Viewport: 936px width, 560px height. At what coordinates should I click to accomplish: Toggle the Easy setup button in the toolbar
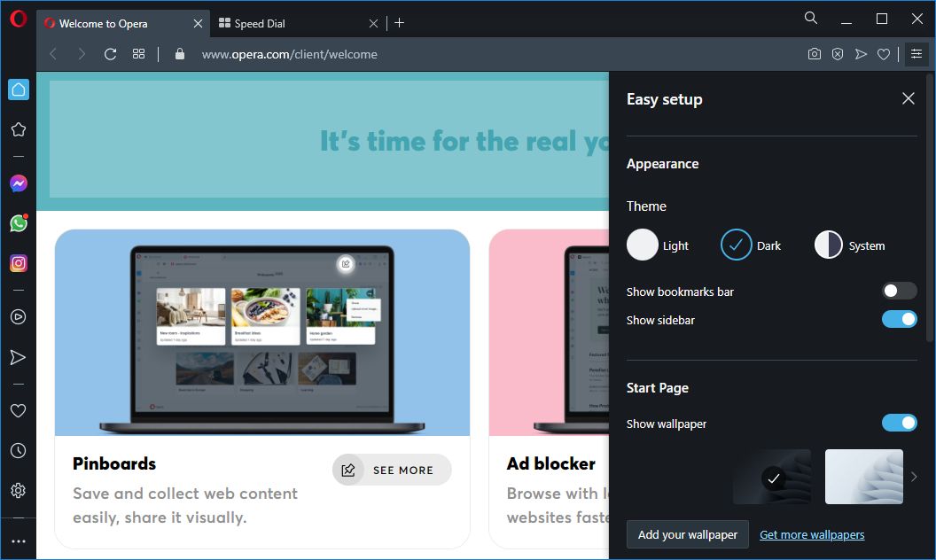[916, 54]
